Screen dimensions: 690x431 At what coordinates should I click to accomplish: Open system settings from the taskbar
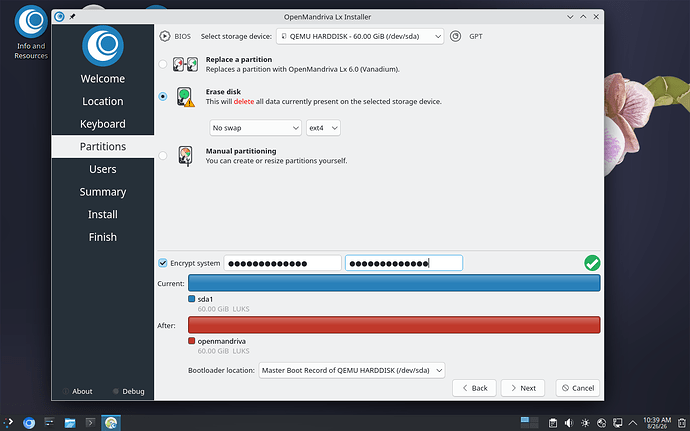[x=49, y=423]
